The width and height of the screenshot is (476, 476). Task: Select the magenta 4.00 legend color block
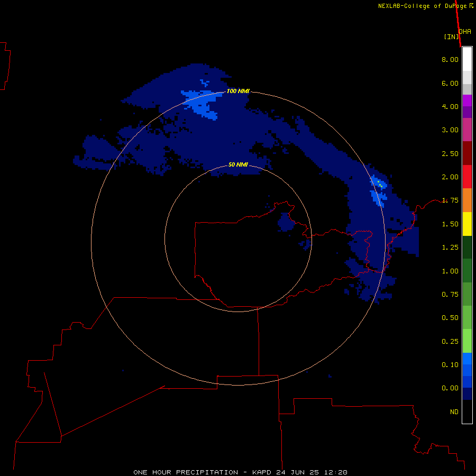(467, 101)
